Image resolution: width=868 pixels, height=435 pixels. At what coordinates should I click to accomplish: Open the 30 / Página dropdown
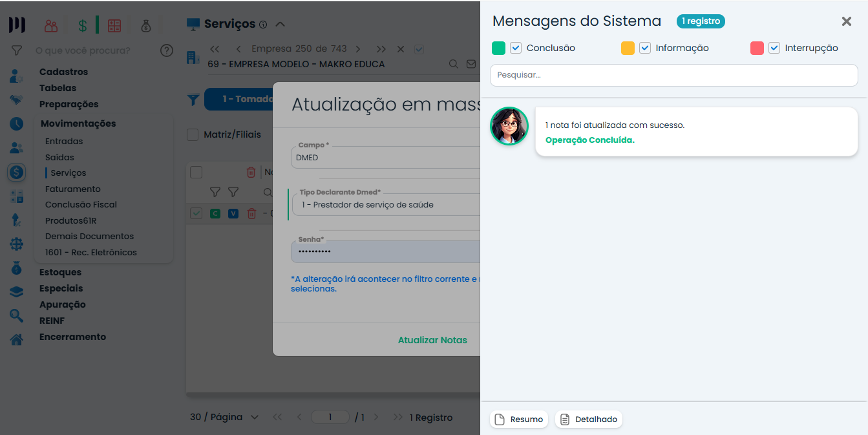(x=224, y=418)
